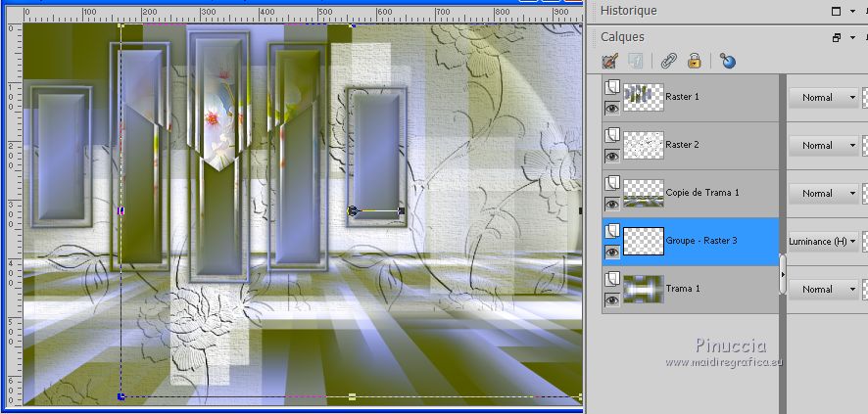Click the Raster 1 layer thumbnail
The height and width of the screenshot is (414, 868).
644,97
